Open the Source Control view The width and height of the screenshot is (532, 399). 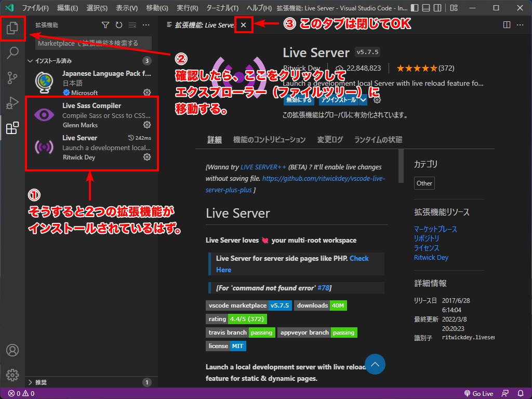point(12,78)
